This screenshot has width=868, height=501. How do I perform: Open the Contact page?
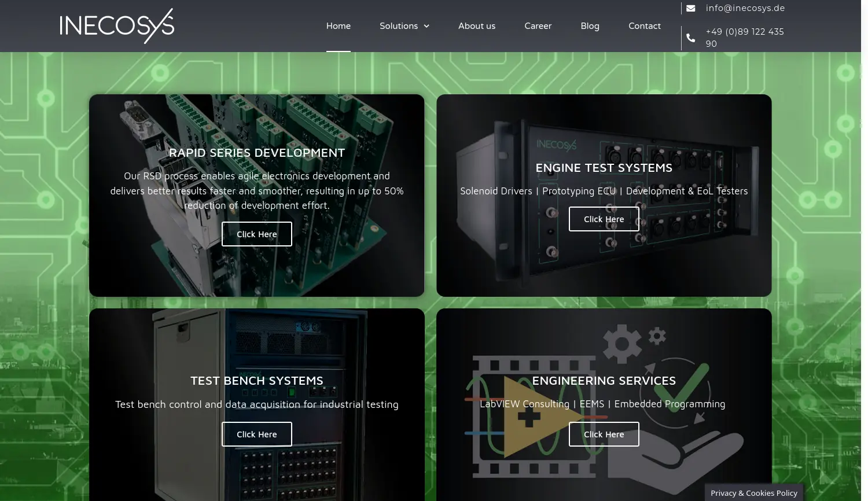pyautogui.click(x=644, y=26)
